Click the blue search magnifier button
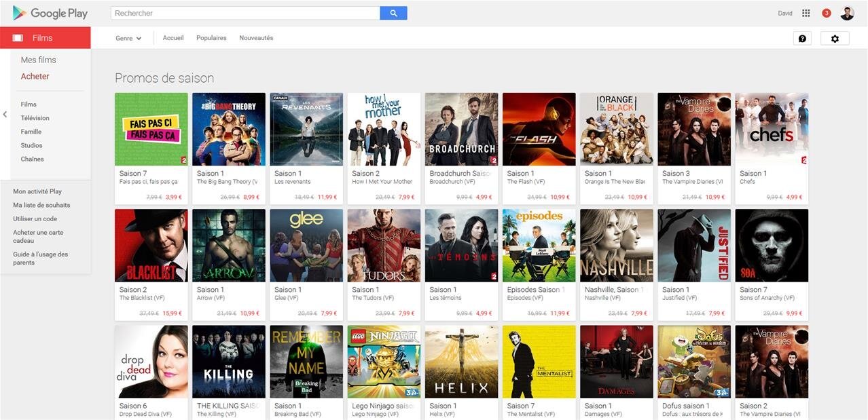Image resolution: width=868 pixels, height=420 pixels. pos(393,13)
